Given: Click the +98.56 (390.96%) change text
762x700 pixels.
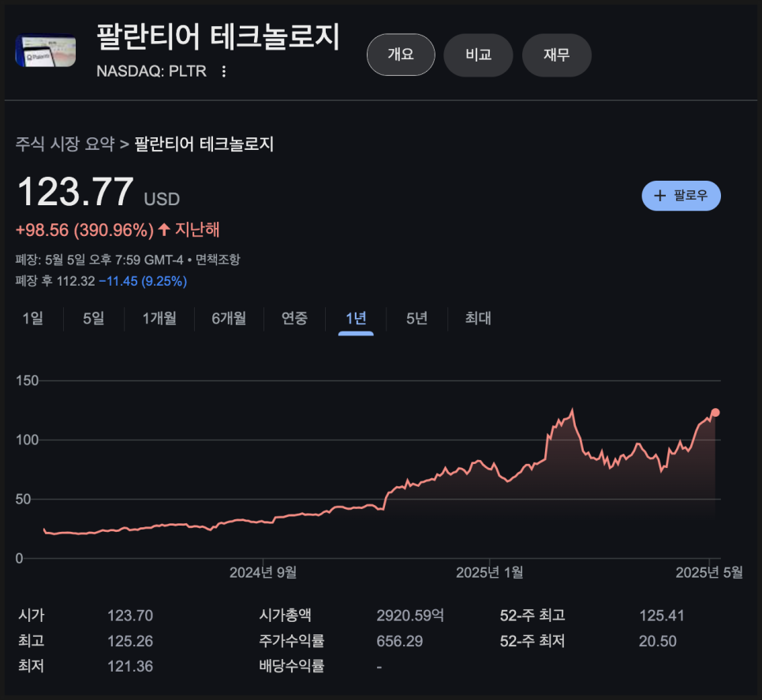Looking at the screenshot, I should (x=85, y=230).
